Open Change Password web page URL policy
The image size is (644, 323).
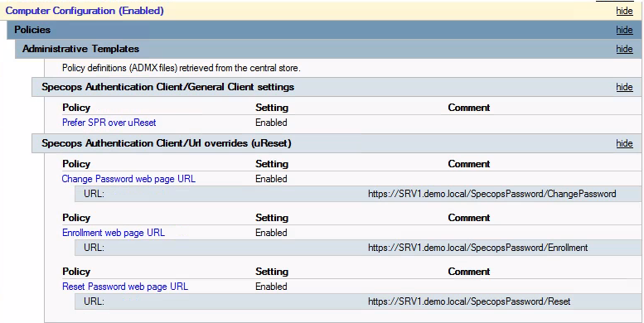tap(128, 179)
